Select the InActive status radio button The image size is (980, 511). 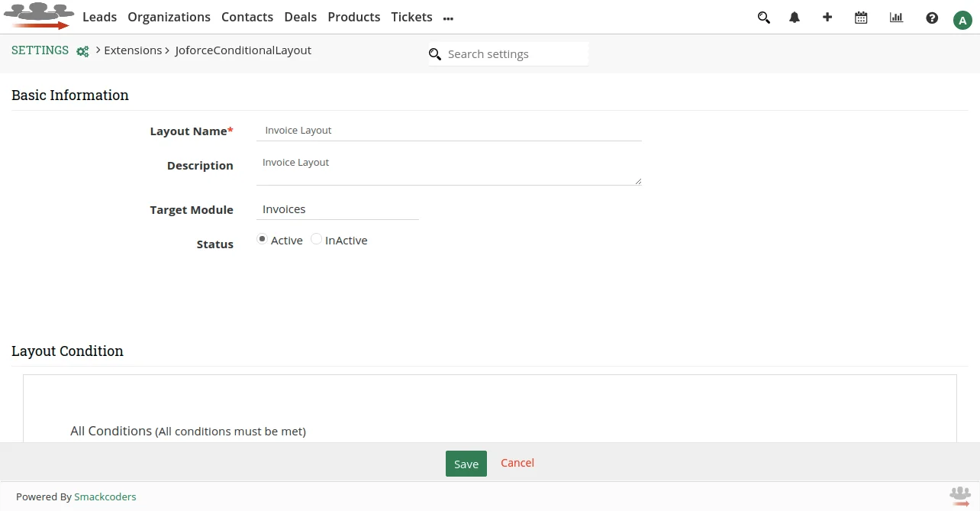(x=316, y=238)
